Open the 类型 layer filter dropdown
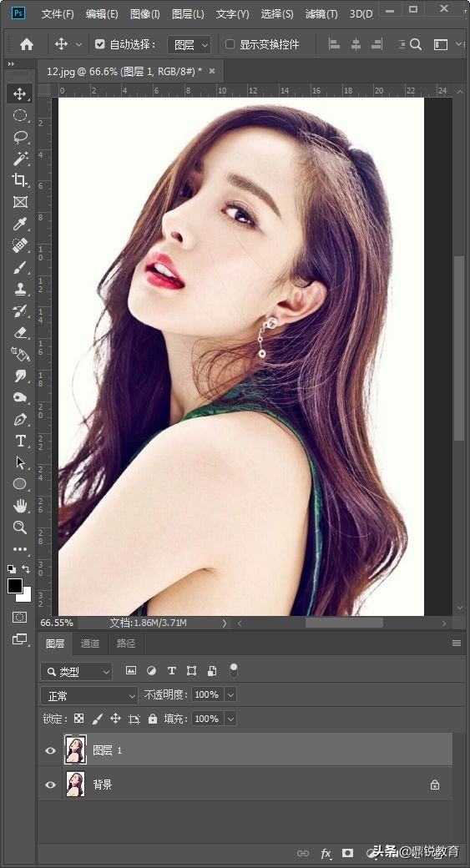The height and width of the screenshot is (868, 470). pos(77,672)
